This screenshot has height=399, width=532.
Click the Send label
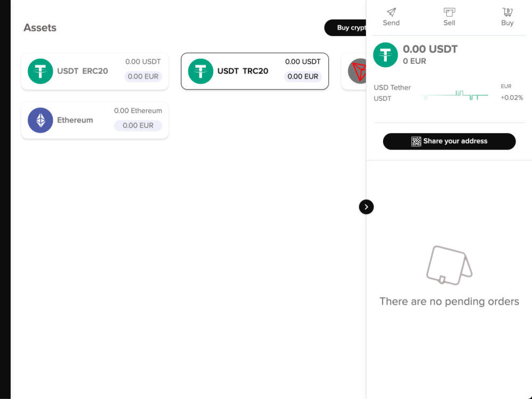(x=391, y=23)
